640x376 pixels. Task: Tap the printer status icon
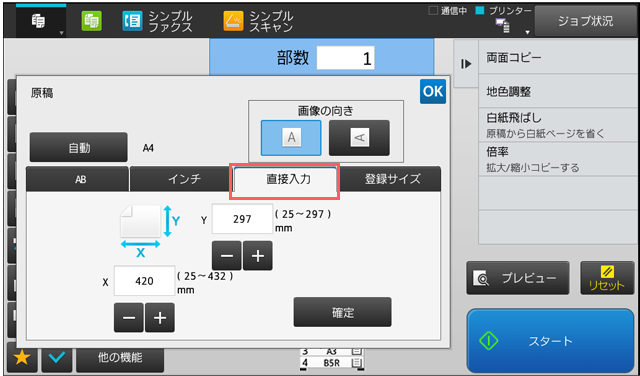pyautogui.click(x=502, y=26)
